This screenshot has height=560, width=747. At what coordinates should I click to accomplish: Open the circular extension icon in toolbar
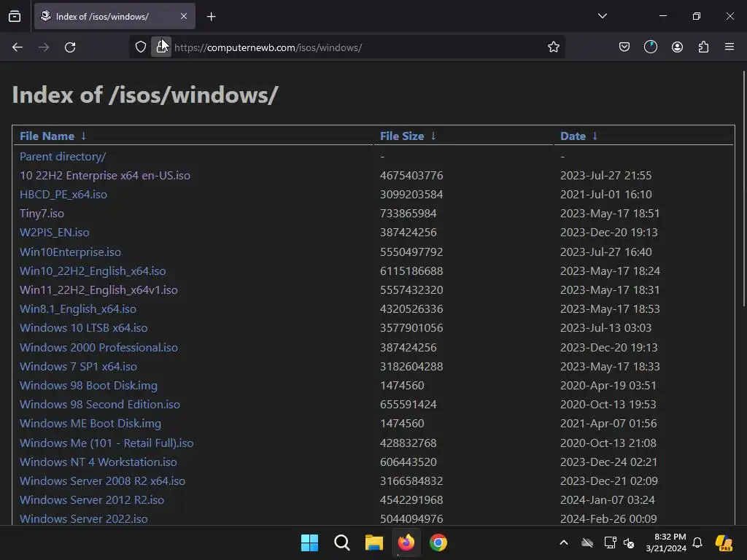pyautogui.click(x=650, y=47)
